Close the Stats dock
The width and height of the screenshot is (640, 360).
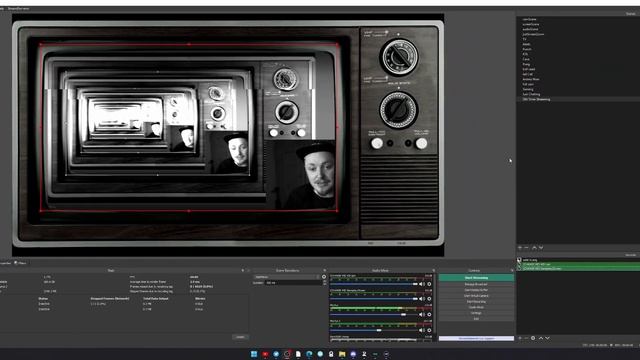248,270
